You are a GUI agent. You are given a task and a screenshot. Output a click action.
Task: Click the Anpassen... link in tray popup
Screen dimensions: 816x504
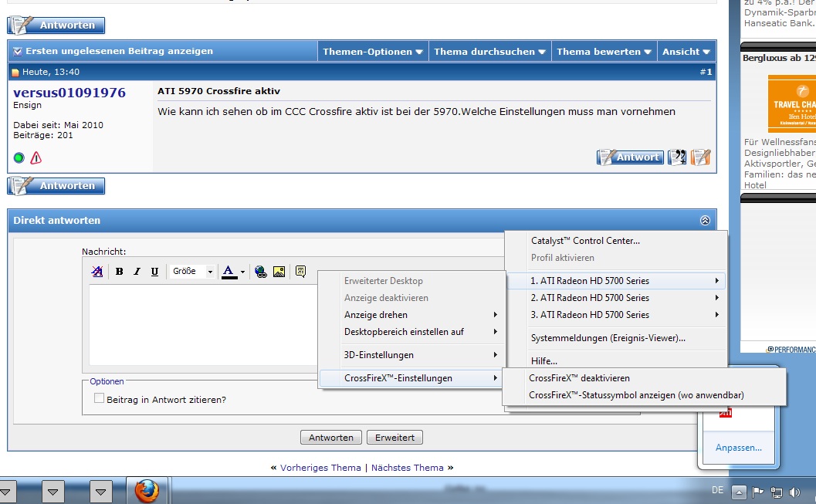pos(739,448)
